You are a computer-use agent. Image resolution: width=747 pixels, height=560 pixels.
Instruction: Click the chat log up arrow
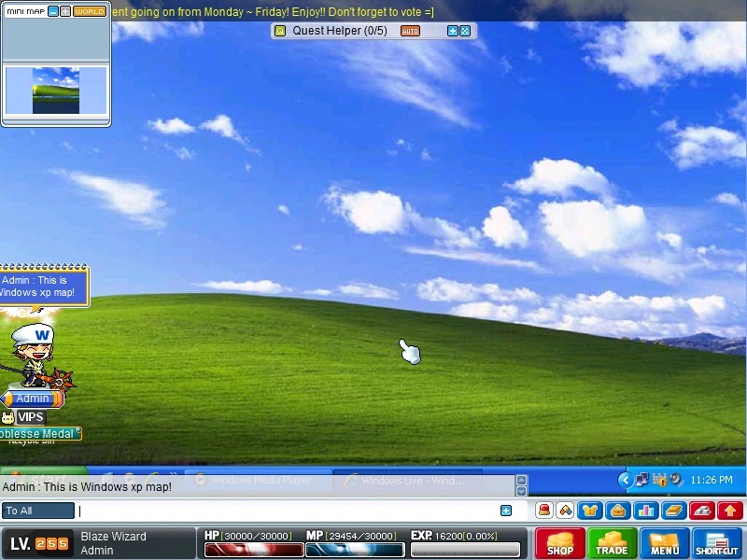[521, 480]
